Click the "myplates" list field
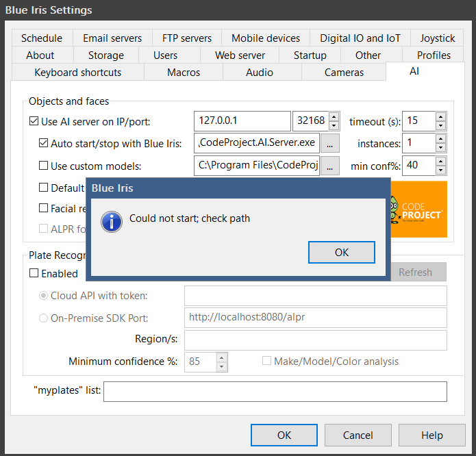 [x=275, y=392]
